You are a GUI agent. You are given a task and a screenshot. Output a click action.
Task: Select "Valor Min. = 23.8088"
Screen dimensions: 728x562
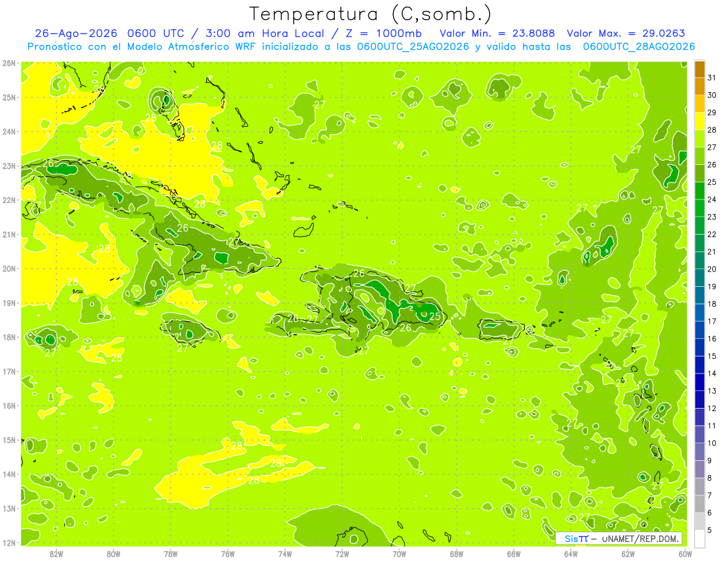point(497,33)
